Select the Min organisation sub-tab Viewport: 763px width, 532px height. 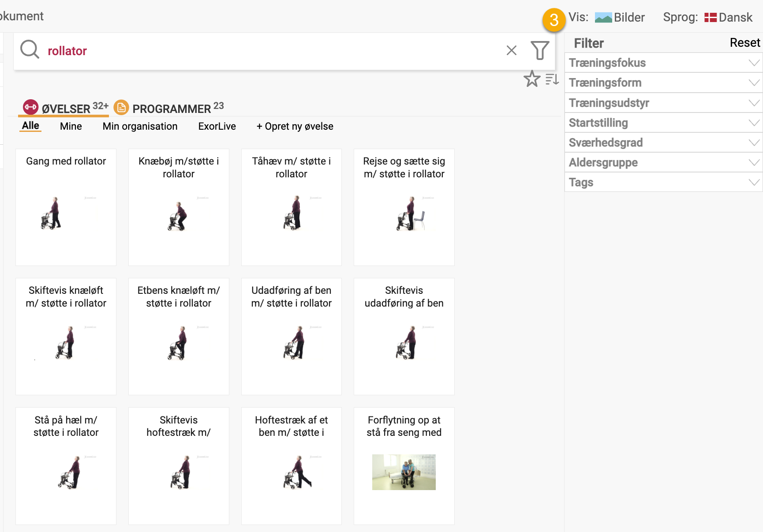click(x=140, y=126)
